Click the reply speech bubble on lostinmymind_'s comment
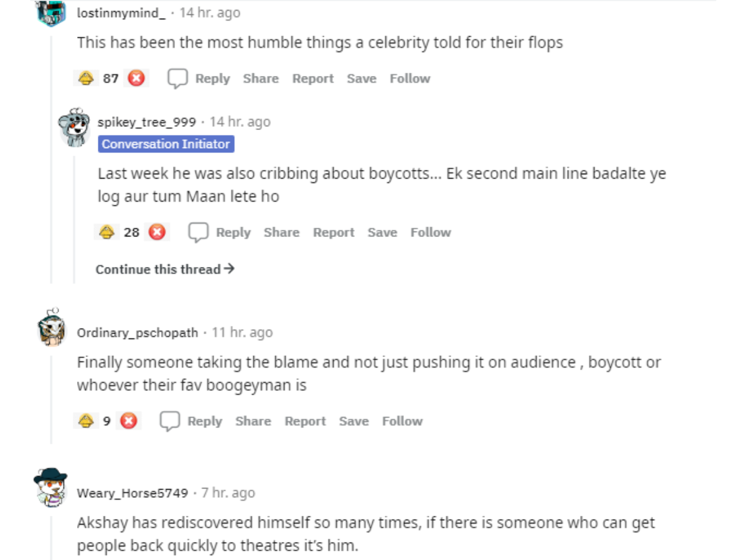The width and height of the screenshot is (747, 560). (x=177, y=78)
